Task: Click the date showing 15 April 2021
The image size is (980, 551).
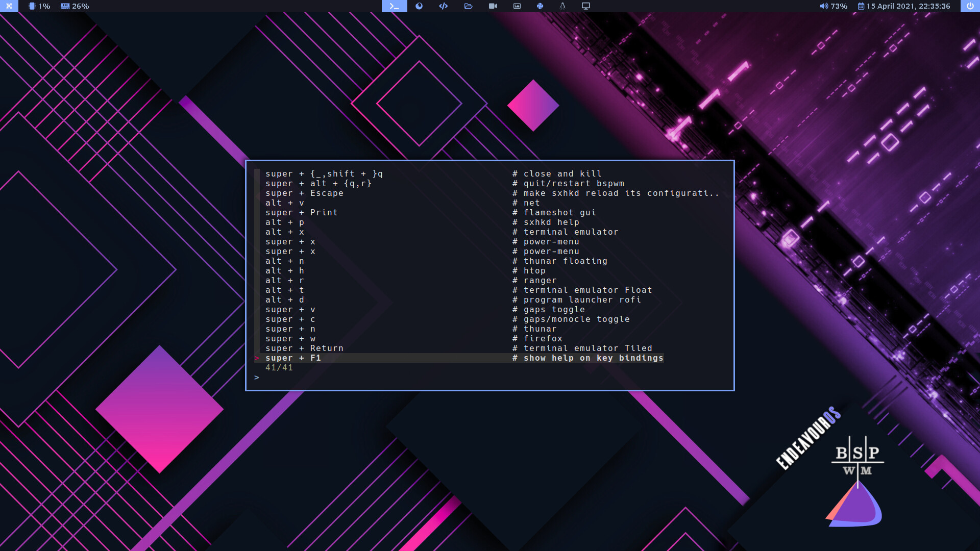Action: [x=904, y=6]
